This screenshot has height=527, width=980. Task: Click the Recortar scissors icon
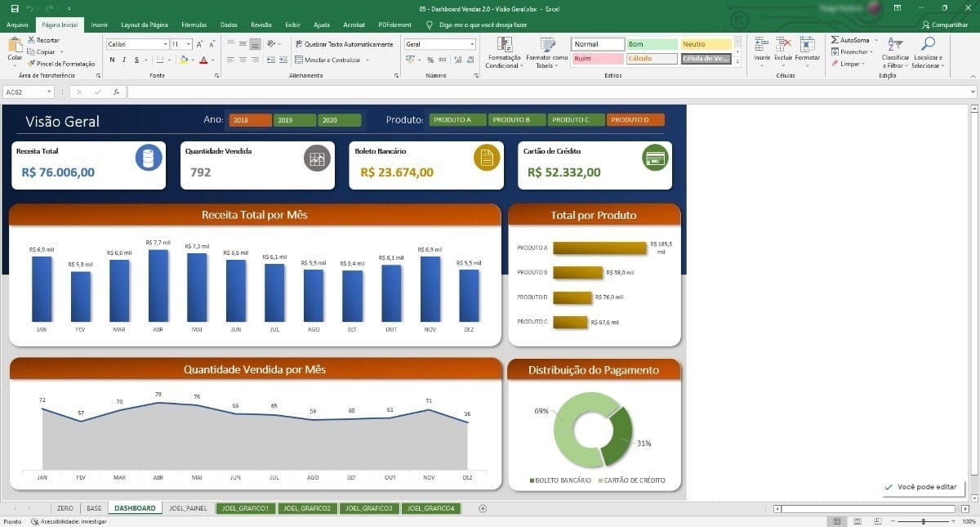[31, 40]
